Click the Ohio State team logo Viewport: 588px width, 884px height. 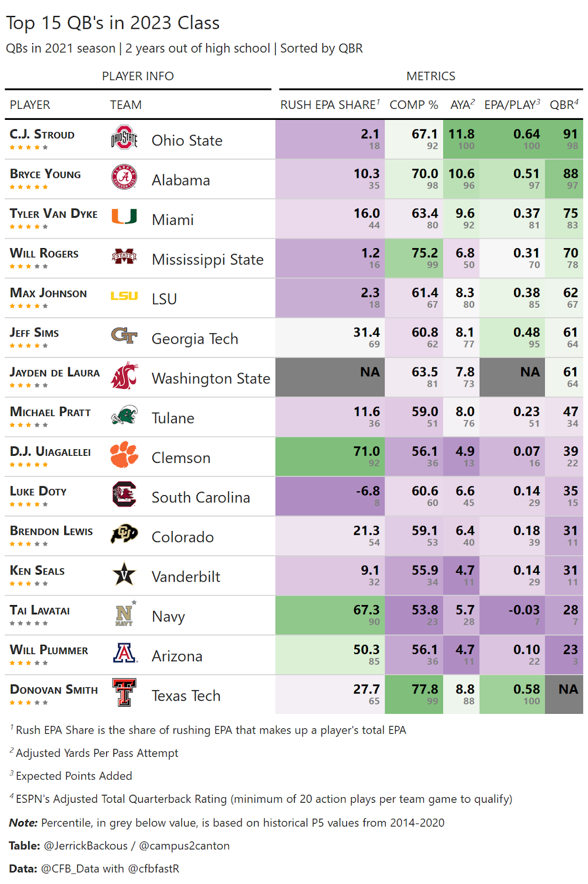click(x=124, y=138)
